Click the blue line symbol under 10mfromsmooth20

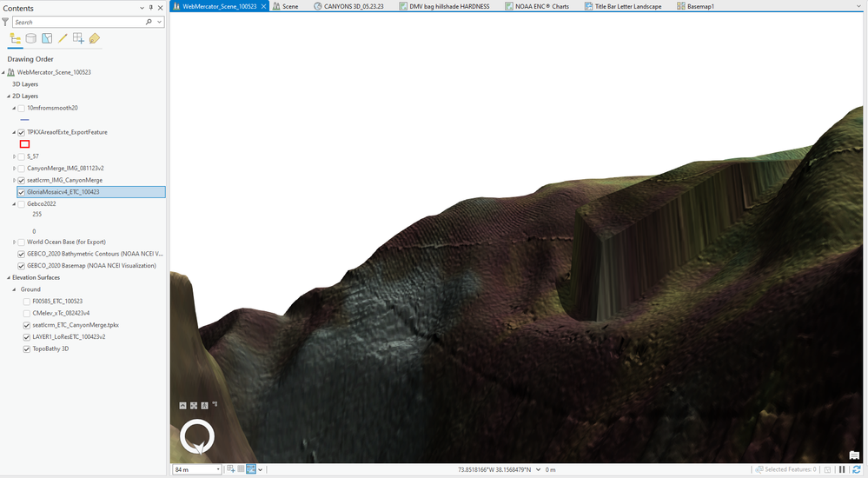point(24,120)
